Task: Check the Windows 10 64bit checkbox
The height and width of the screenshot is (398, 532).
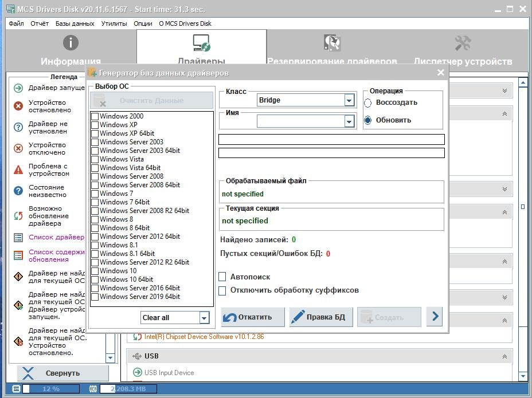Action: (95, 279)
